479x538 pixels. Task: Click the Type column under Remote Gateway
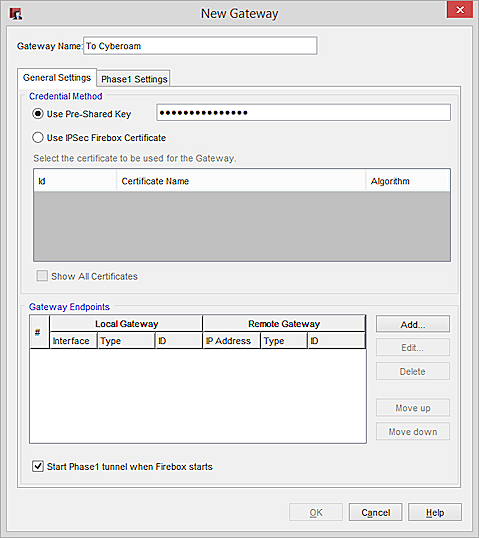pos(284,341)
